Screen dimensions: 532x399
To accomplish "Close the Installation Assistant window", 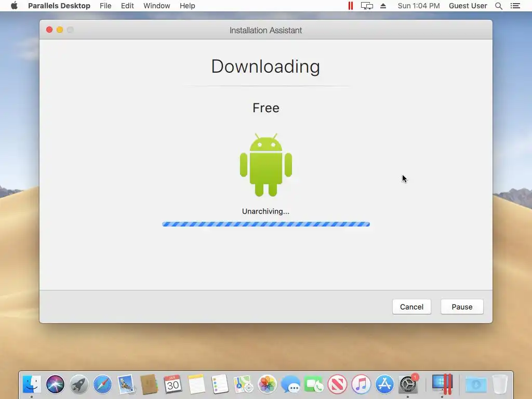I will 49,30.
